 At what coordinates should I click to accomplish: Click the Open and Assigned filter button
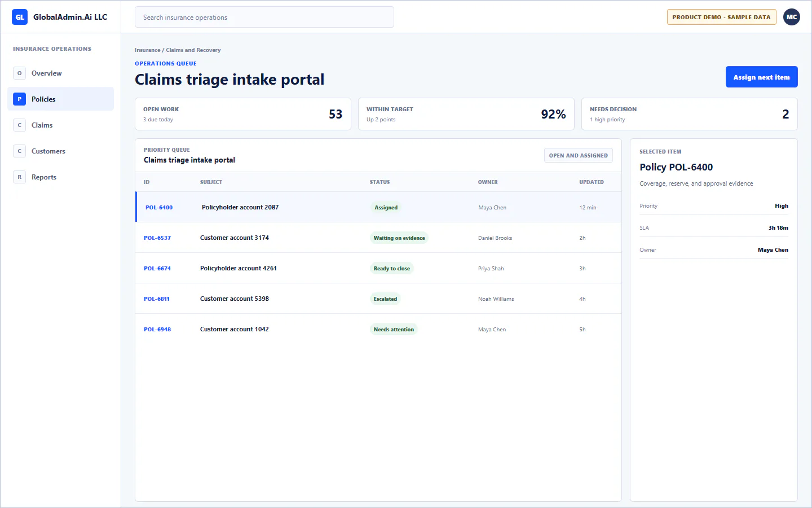[579, 156]
